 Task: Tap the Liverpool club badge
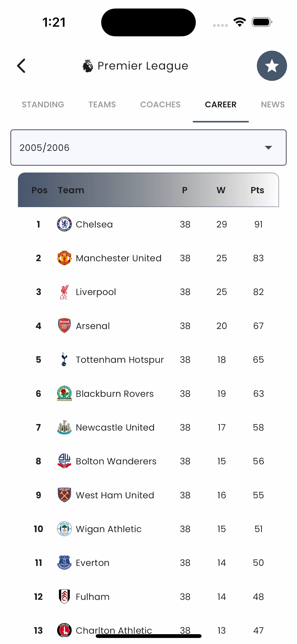pyautogui.click(x=64, y=292)
